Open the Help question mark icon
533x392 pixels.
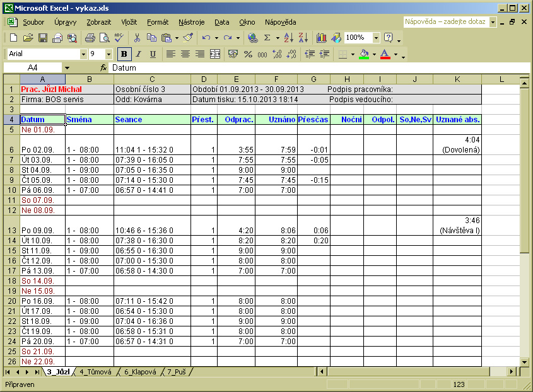(388, 38)
